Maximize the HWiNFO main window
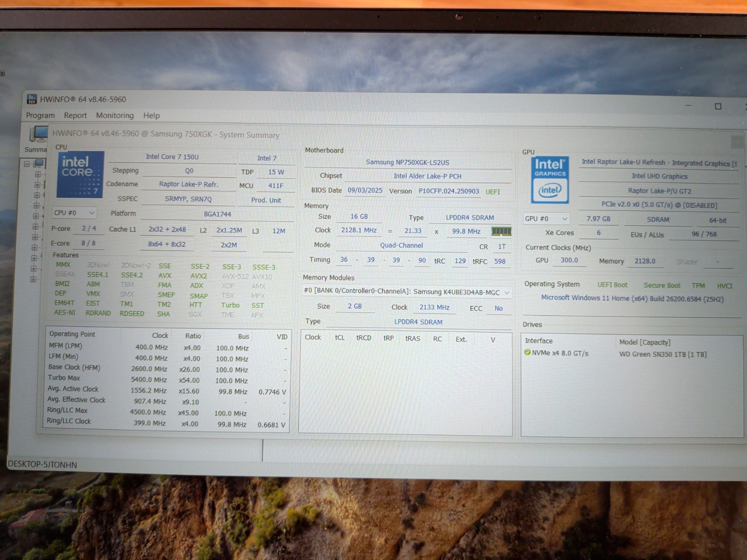Viewport: 747px width, 560px height. pyautogui.click(x=718, y=106)
